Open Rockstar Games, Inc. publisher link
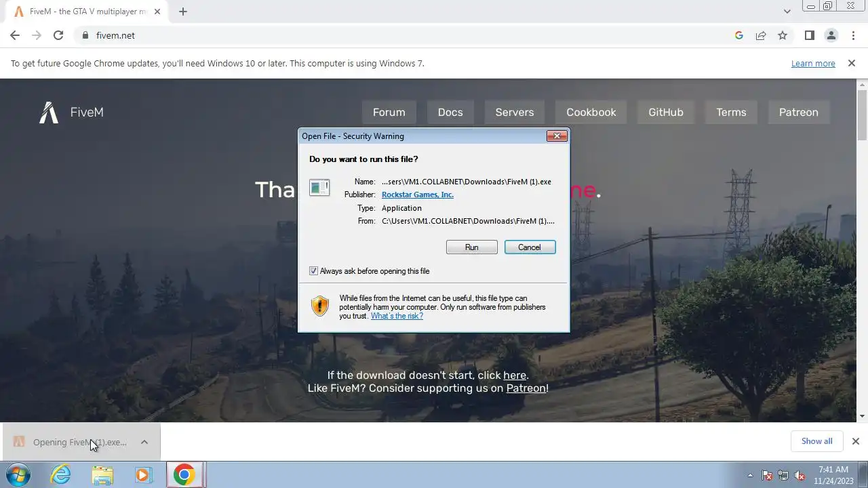Screen dimensions: 868x488 pos(418,195)
